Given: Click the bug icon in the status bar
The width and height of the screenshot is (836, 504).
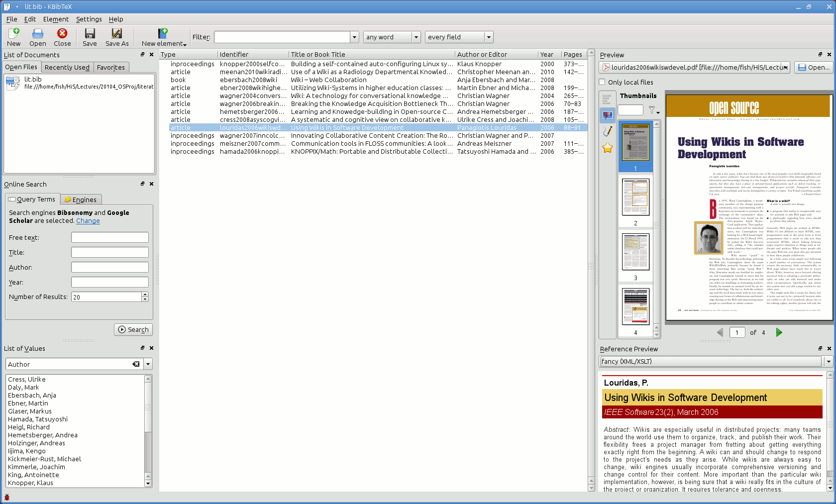Looking at the screenshot, I should 6,497.
